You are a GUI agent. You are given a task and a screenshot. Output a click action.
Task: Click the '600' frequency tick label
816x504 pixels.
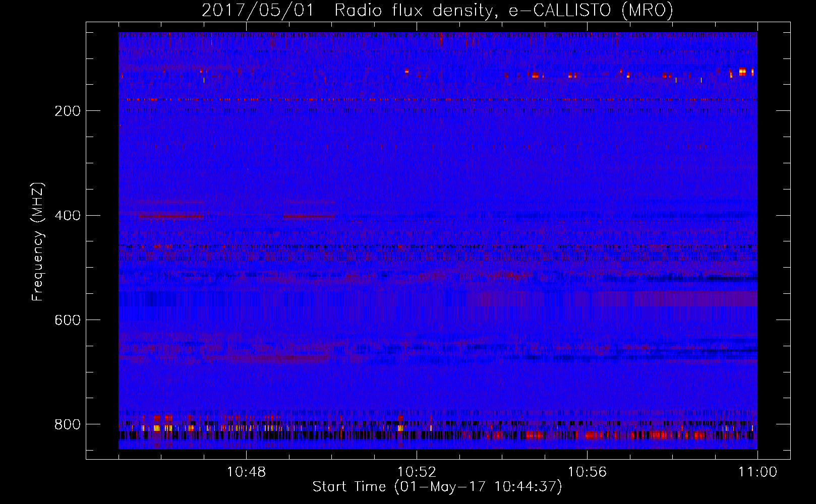click(x=68, y=321)
